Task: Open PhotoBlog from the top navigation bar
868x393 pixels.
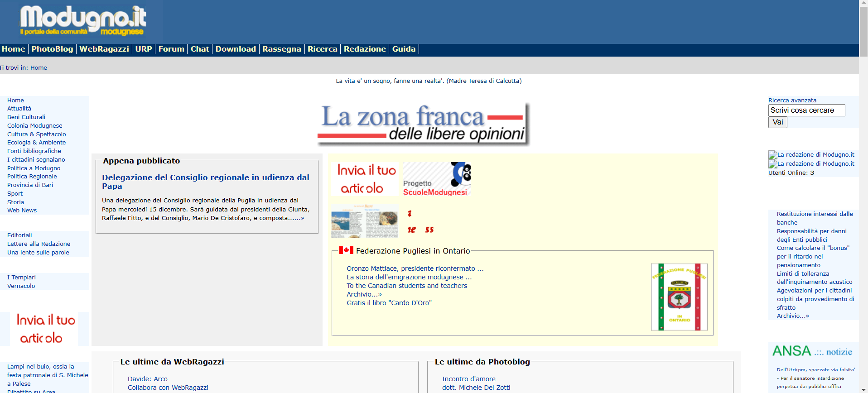Action: pos(52,49)
